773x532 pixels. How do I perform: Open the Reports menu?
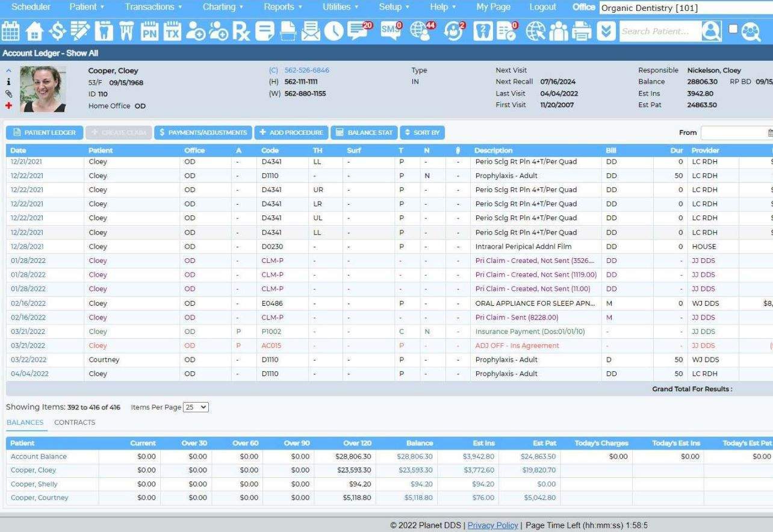tap(282, 7)
